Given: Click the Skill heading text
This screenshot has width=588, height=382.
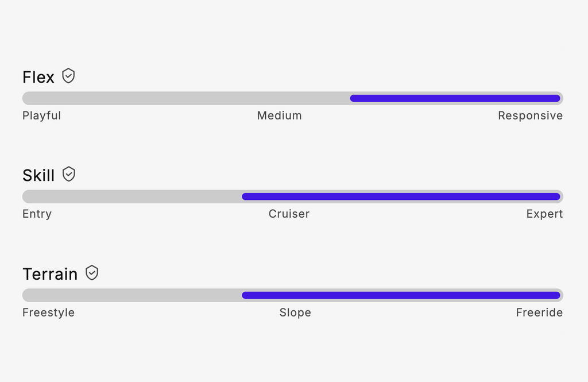Looking at the screenshot, I should pos(38,175).
